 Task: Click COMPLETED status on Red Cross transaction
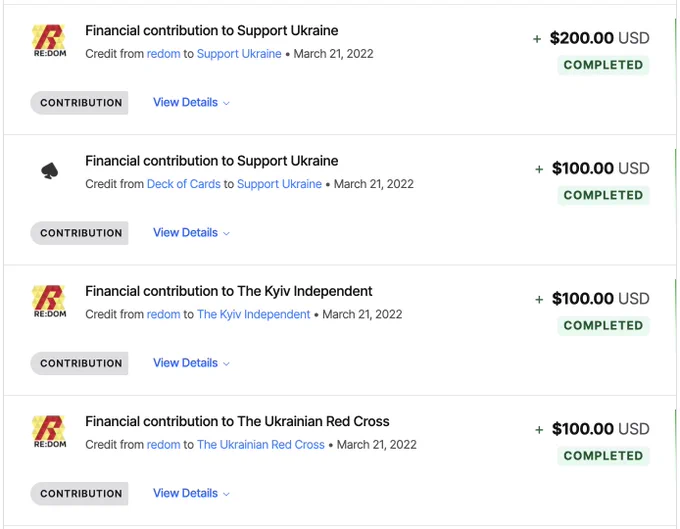(603, 456)
